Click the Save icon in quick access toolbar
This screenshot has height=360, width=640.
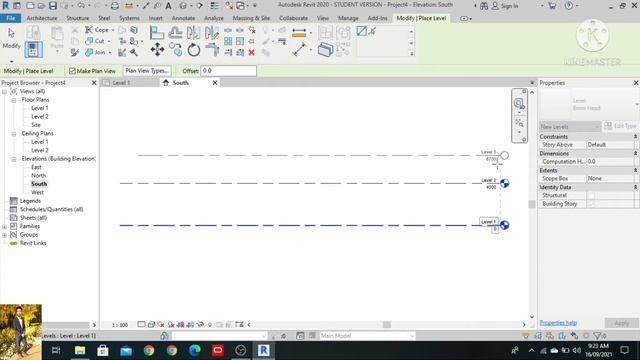53,6
